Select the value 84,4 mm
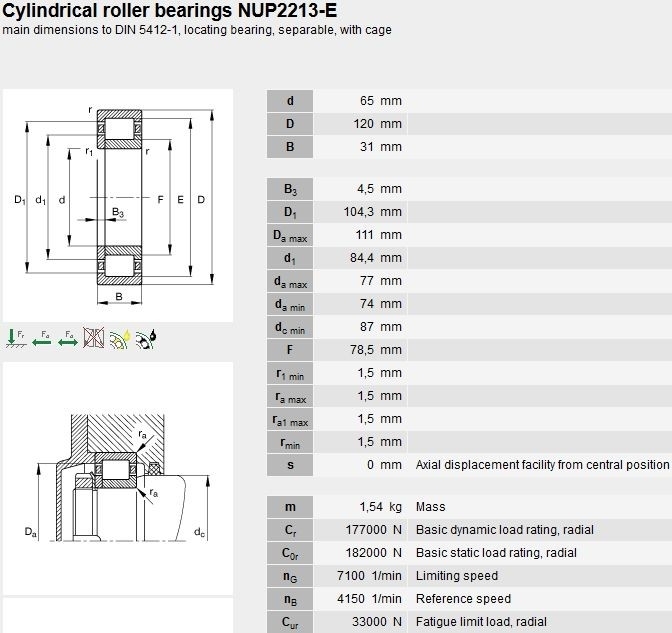The height and width of the screenshot is (633, 672). [x=376, y=258]
